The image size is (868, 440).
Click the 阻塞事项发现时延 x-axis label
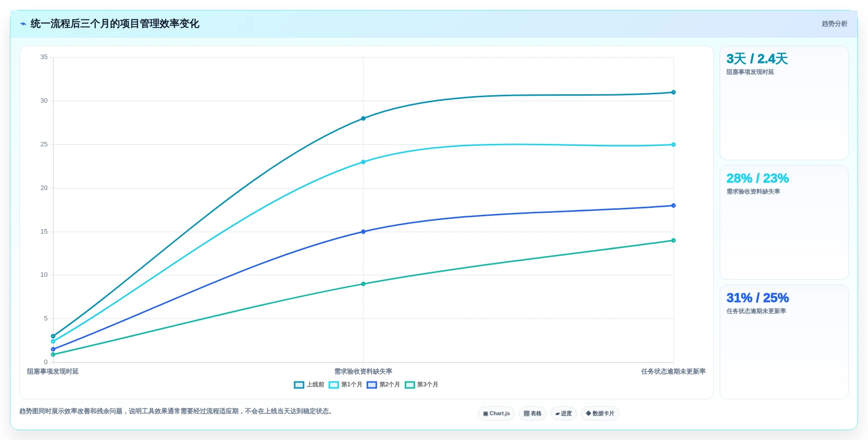point(53,372)
